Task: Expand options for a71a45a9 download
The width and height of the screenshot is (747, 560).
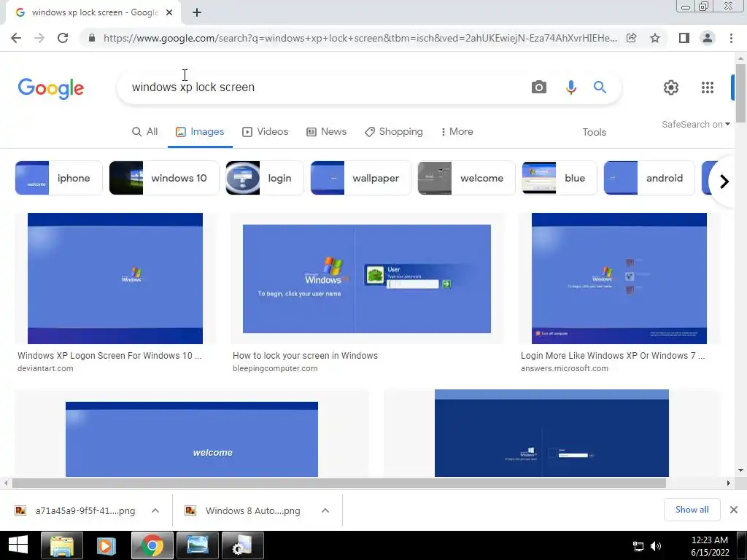Action: coord(155,511)
